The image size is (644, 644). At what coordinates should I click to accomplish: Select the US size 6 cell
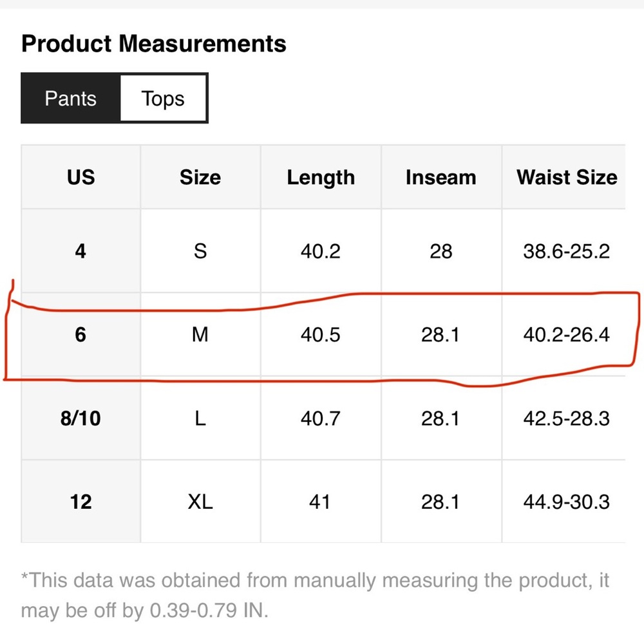(81, 334)
